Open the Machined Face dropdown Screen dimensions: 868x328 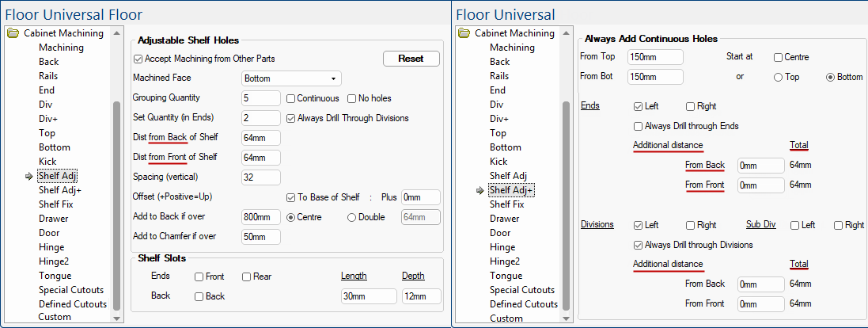point(290,78)
